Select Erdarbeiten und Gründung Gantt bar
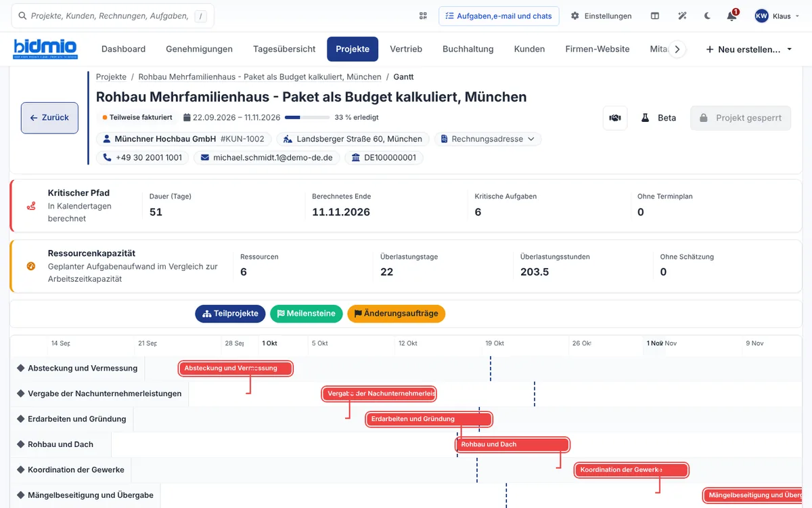 click(x=429, y=419)
